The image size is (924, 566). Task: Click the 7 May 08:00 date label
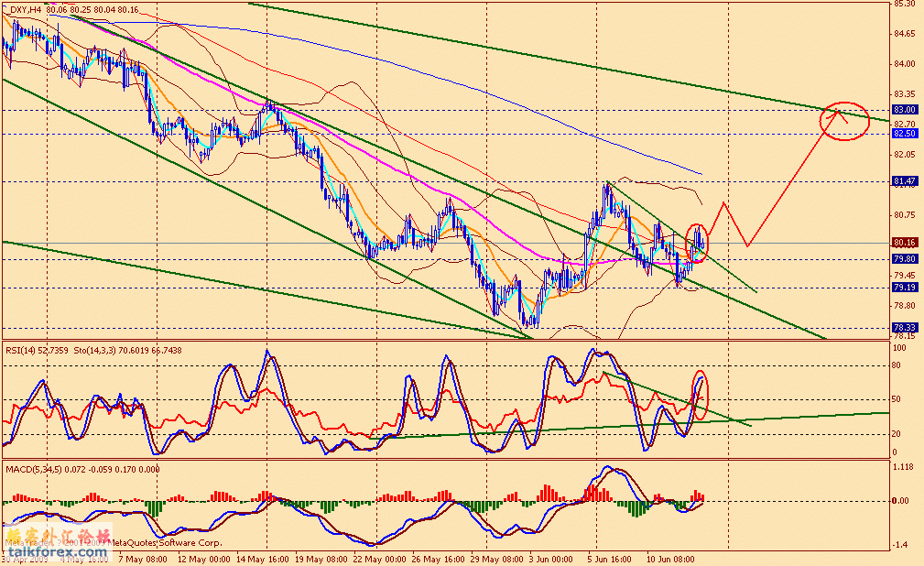[x=143, y=559]
